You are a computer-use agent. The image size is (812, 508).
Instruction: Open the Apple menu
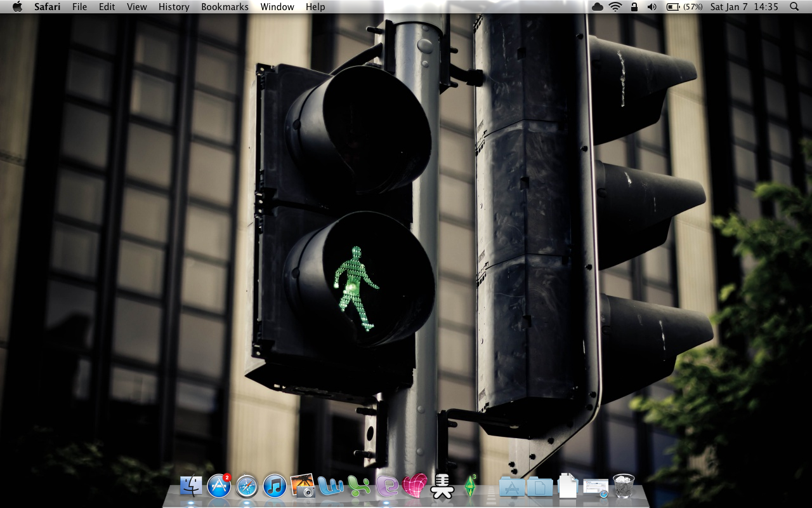(x=17, y=7)
